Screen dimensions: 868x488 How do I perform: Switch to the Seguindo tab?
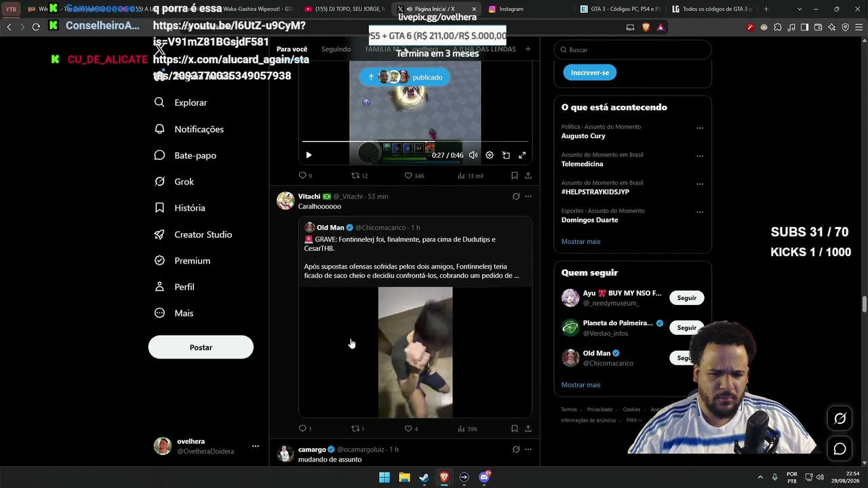click(x=336, y=49)
